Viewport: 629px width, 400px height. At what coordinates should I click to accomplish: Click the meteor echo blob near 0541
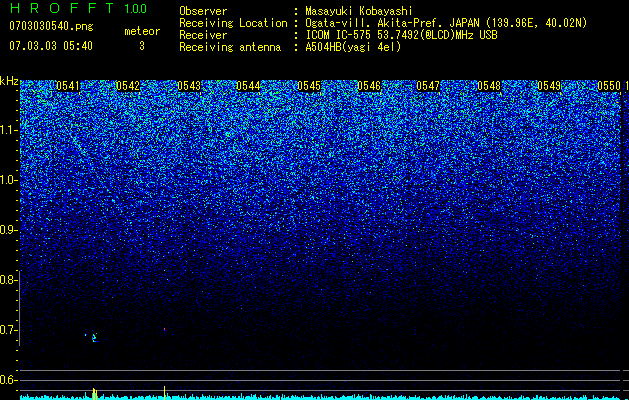pyautogui.click(x=95, y=337)
